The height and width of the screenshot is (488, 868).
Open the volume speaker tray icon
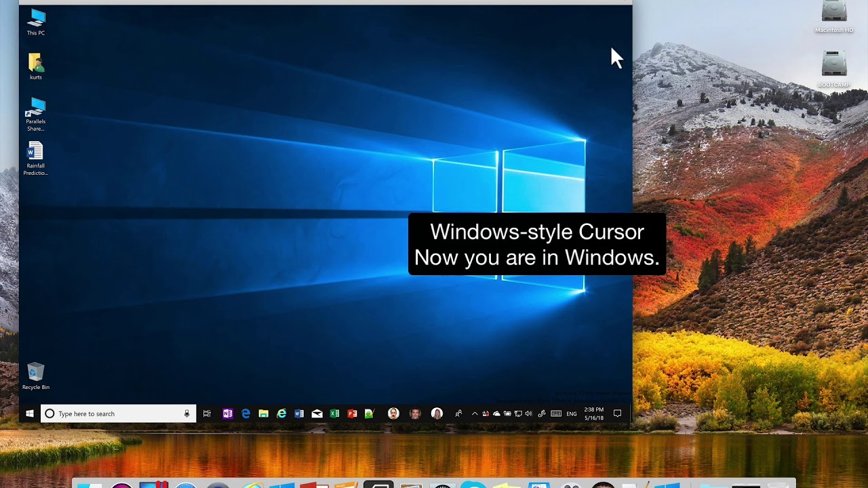click(x=528, y=413)
